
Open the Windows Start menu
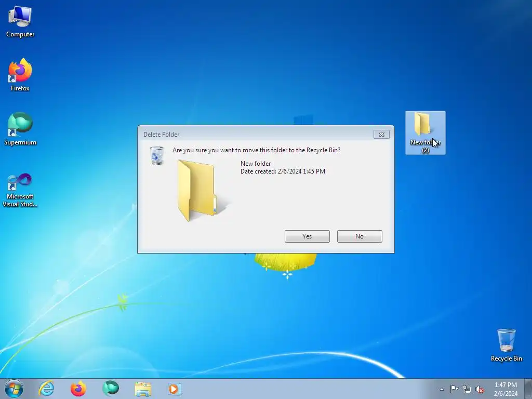point(14,389)
